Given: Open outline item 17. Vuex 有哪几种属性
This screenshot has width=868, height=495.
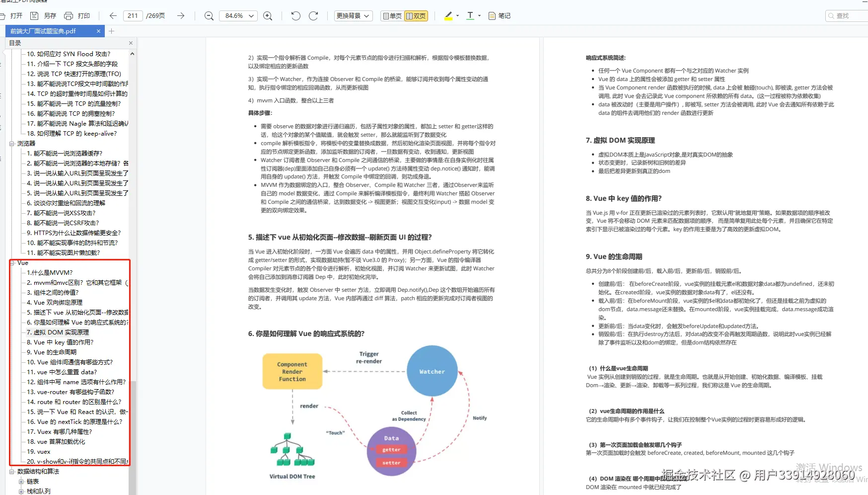Looking at the screenshot, I should tap(59, 432).
